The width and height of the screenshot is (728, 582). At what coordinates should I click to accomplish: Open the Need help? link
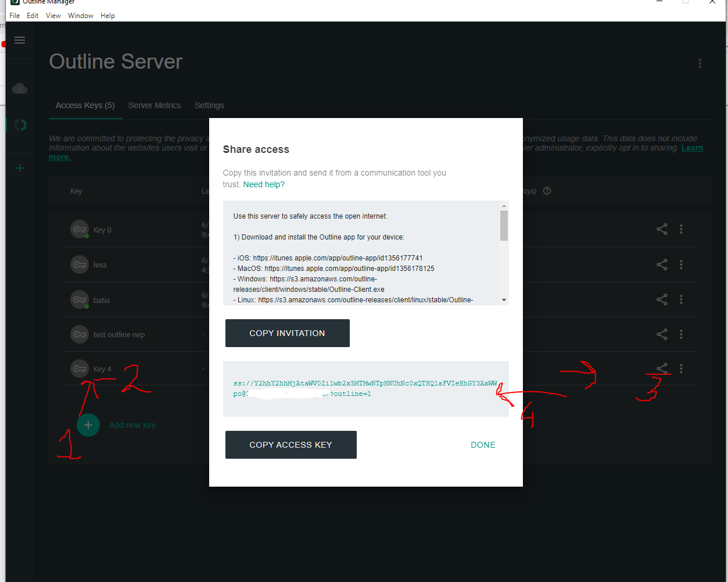[x=264, y=184]
